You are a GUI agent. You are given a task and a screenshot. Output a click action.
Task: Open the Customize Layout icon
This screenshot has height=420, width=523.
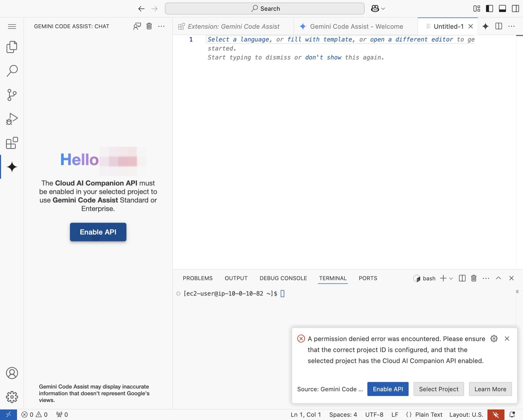point(477,9)
